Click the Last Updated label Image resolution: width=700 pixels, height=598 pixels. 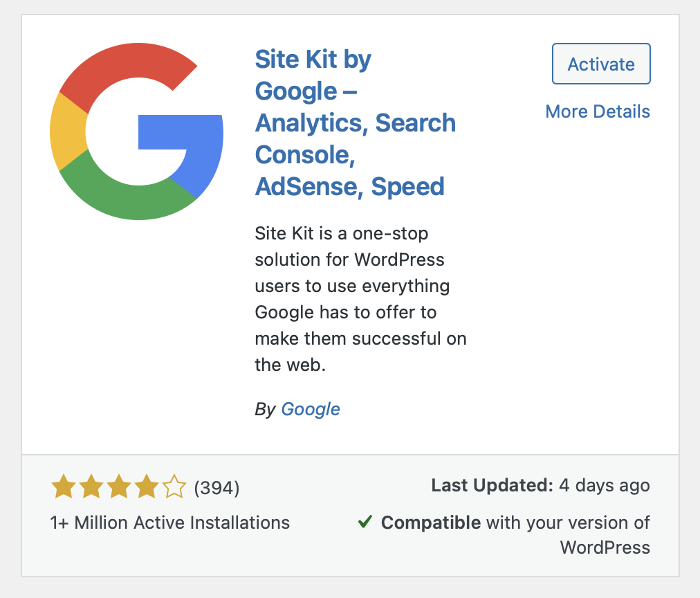click(x=492, y=486)
